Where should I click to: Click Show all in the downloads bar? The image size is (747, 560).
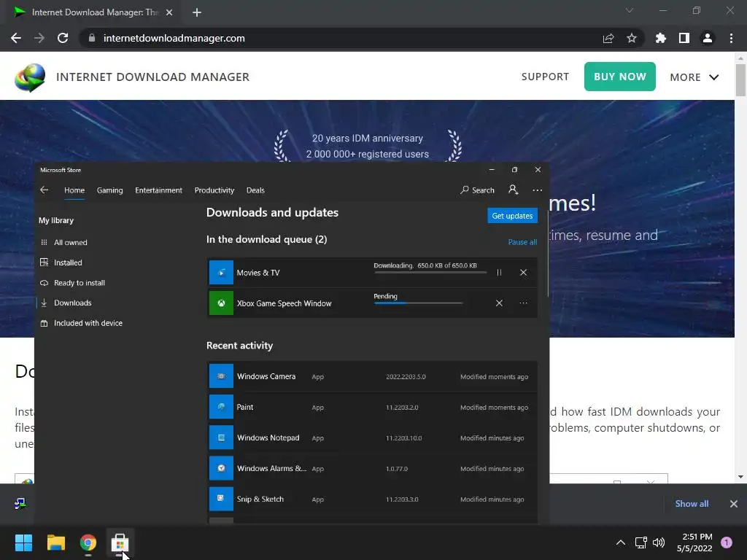pyautogui.click(x=692, y=503)
